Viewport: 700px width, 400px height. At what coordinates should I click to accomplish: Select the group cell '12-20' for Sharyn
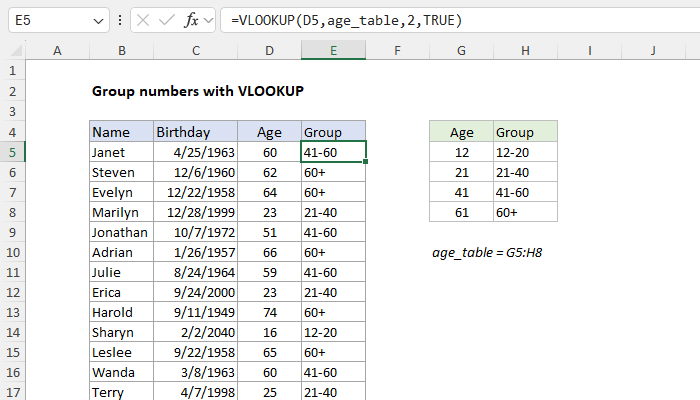pos(333,332)
